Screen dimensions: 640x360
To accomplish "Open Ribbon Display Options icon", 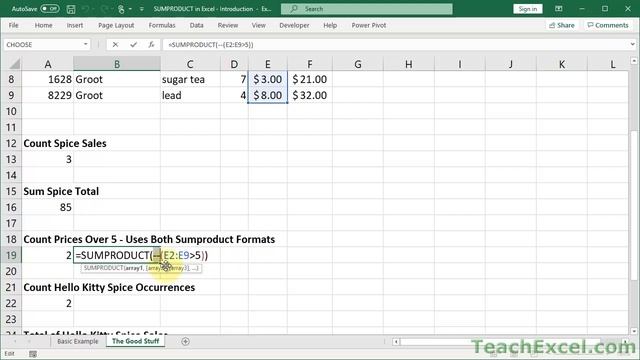I will [x=558, y=9].
